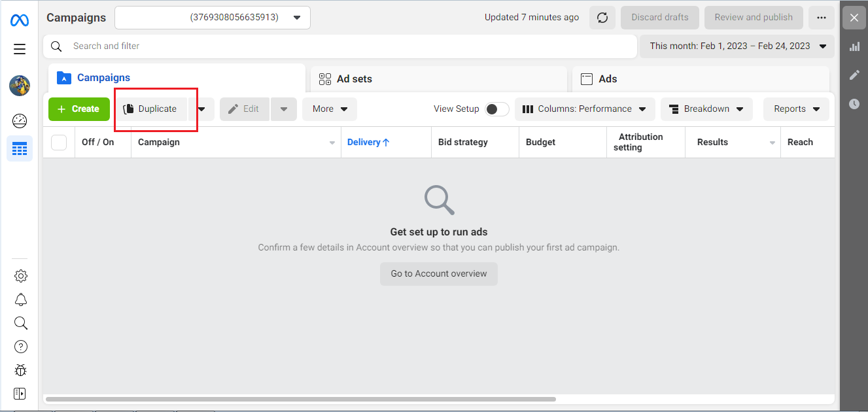868x412 pixels.
Task: Expand the Edit options arrow
Action: coord(284,109)
